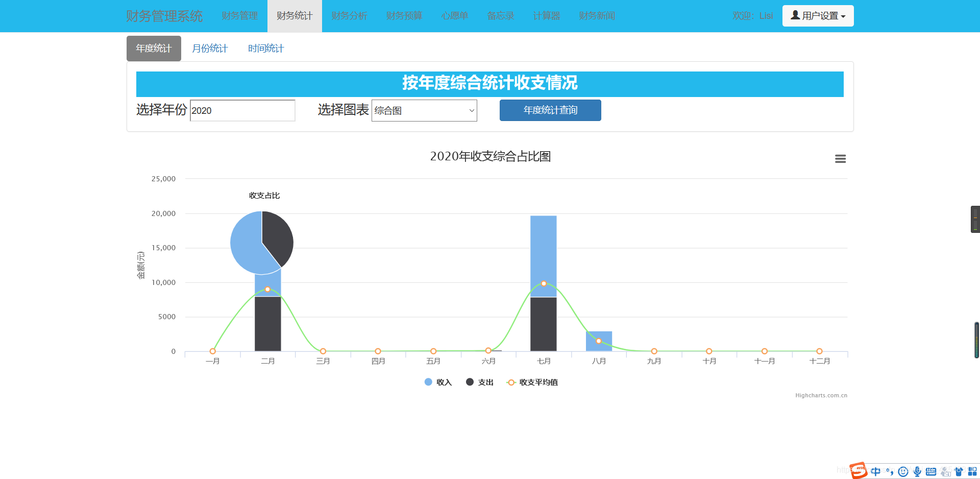Open the Sogou toolbox grid
This screenshot has height=479, width=980.
[972, 471]
